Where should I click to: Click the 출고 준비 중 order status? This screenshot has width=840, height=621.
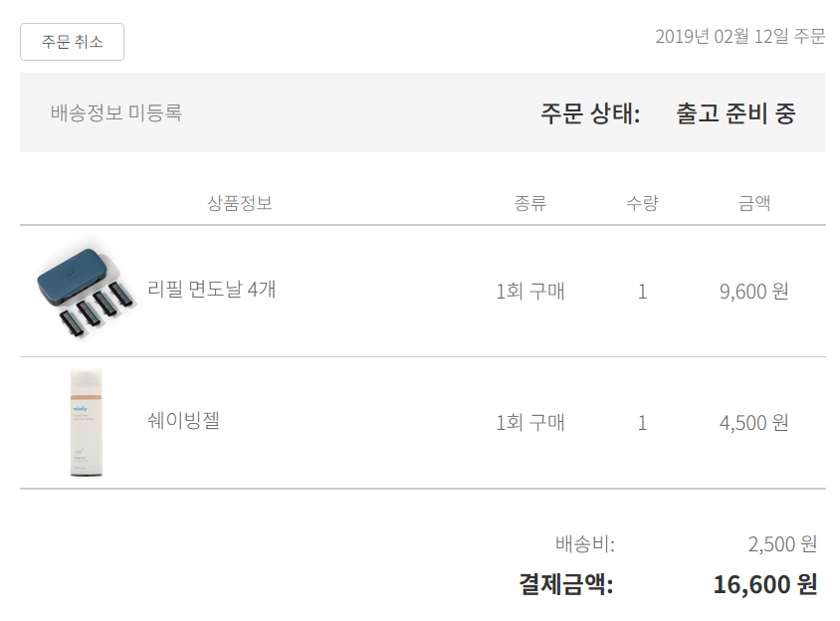pos(735,113)
